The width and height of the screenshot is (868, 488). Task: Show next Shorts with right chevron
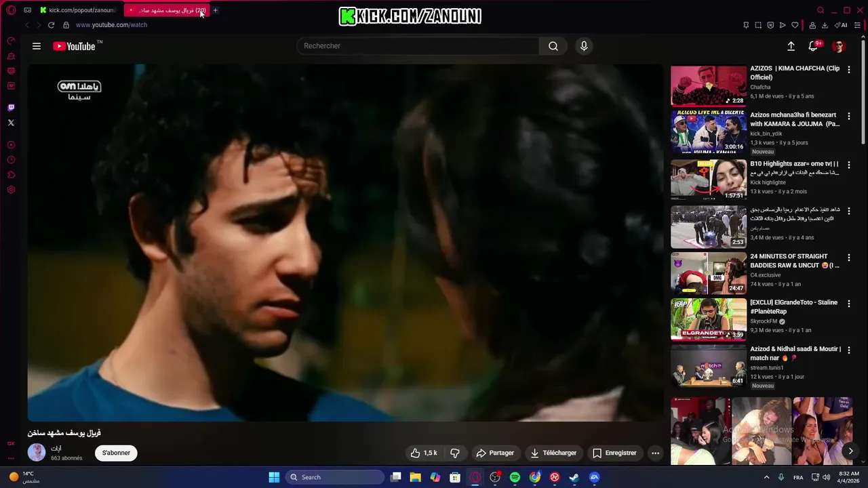point(850,451)
